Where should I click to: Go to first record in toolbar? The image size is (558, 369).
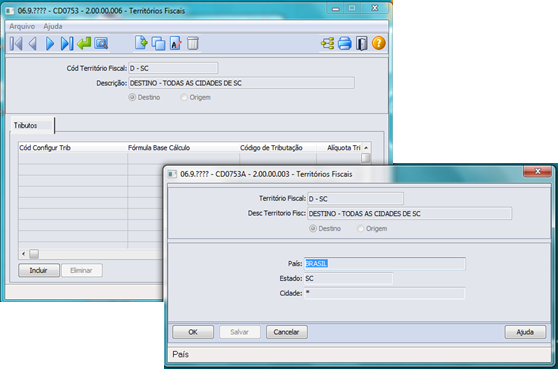[x=16, y=44]
